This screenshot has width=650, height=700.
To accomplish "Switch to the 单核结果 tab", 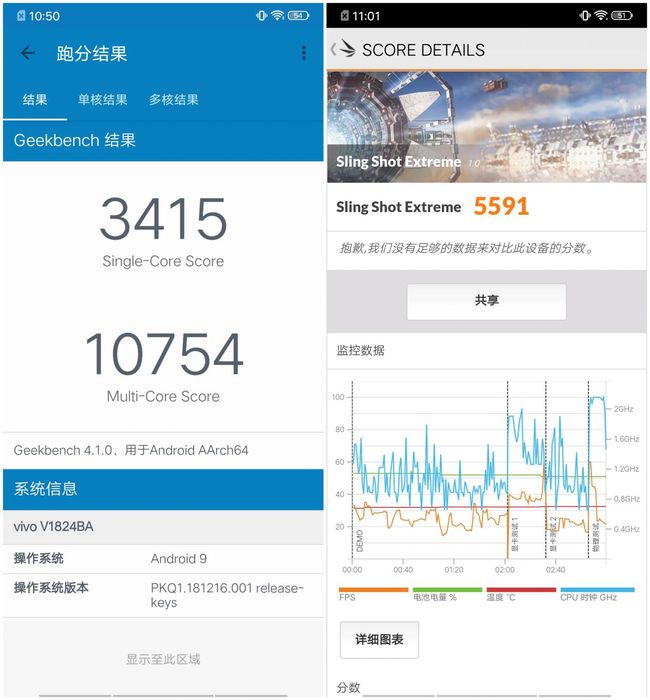I will (103, 100).
